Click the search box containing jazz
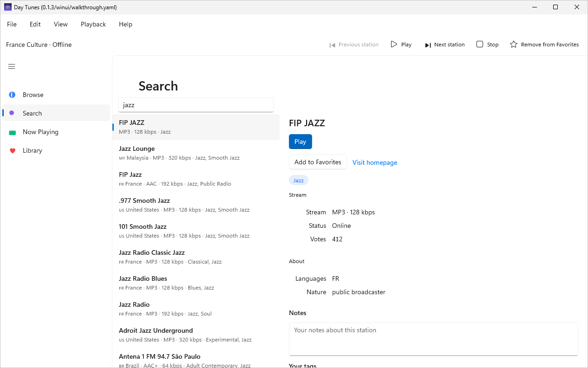The height and width of the screenshot is (368, 588). [196, 105]
